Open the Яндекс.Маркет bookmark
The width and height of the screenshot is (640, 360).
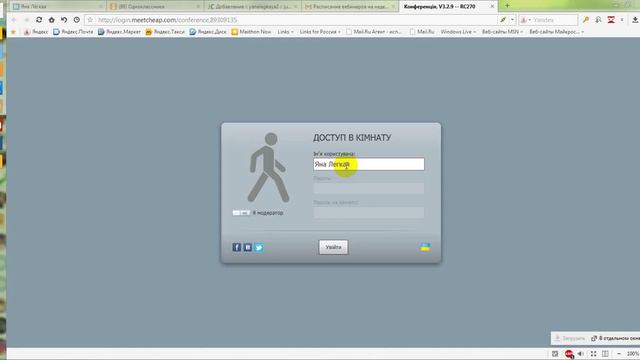pyautogui.click(x=119, y=31)
